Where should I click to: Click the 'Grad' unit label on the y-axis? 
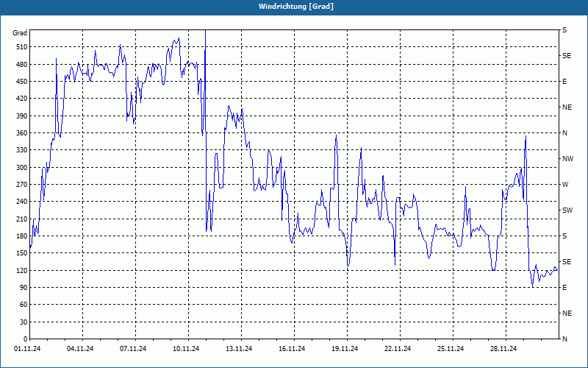click(20, 33)
